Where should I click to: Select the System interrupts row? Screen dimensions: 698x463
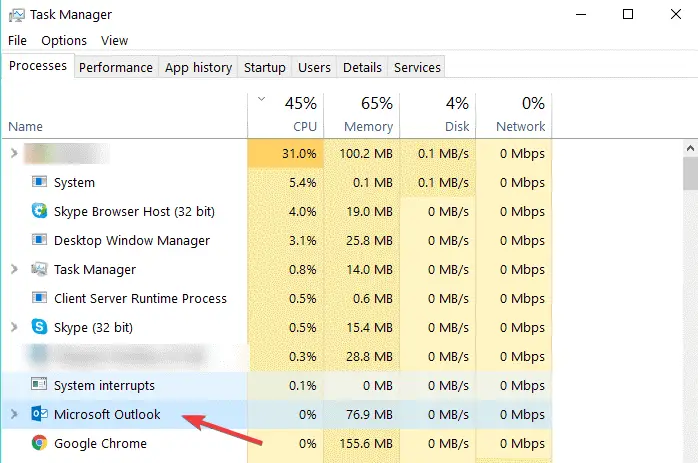coord(277,385)
